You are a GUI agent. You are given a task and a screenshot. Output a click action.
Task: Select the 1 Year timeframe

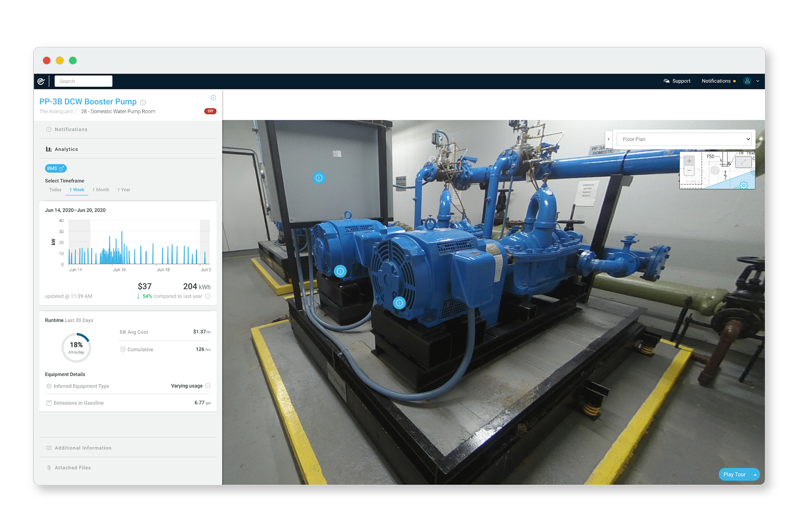[123, 190]
